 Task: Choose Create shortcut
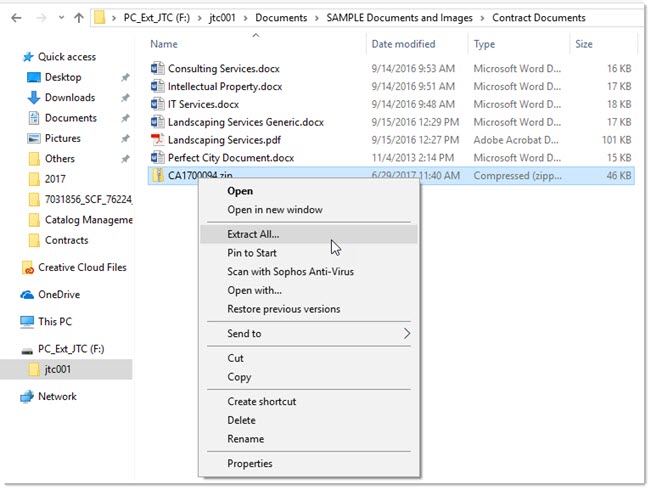point(262,402)
